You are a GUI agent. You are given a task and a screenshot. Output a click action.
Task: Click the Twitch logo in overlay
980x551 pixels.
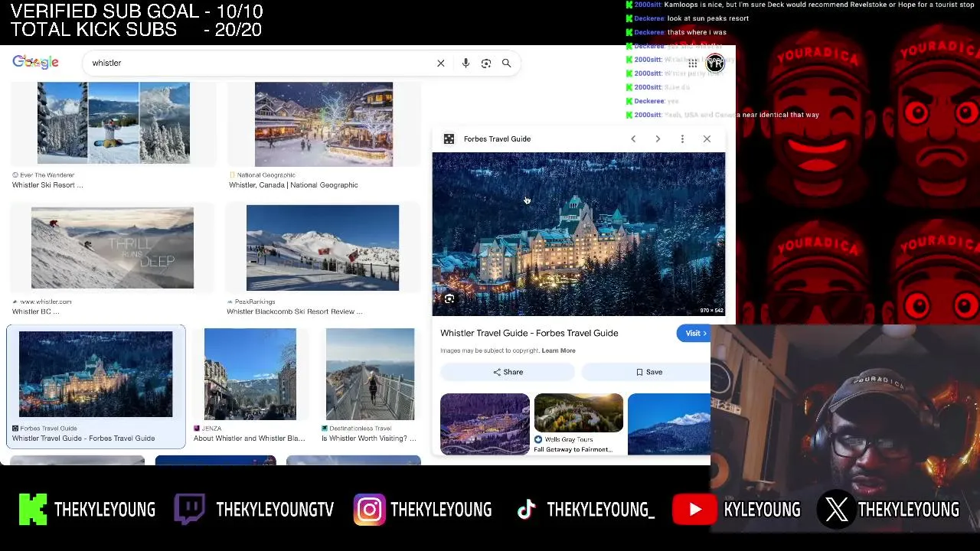coord(189,510)
